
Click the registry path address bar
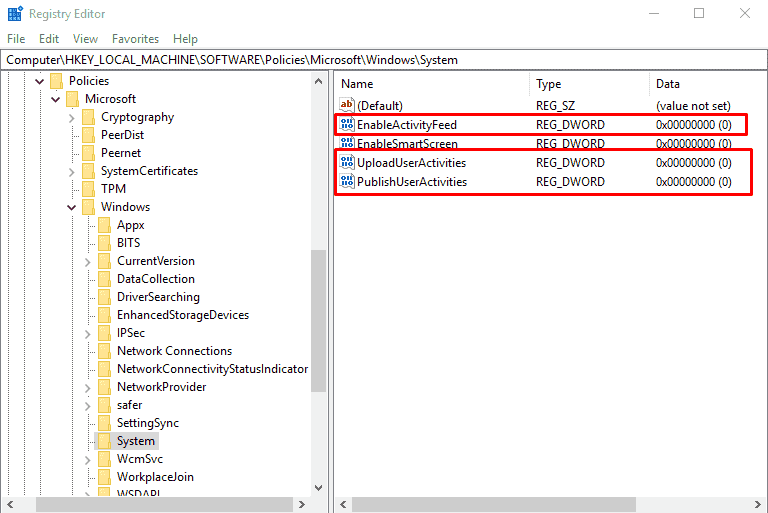pyautogui.click(x=384, y=60)
